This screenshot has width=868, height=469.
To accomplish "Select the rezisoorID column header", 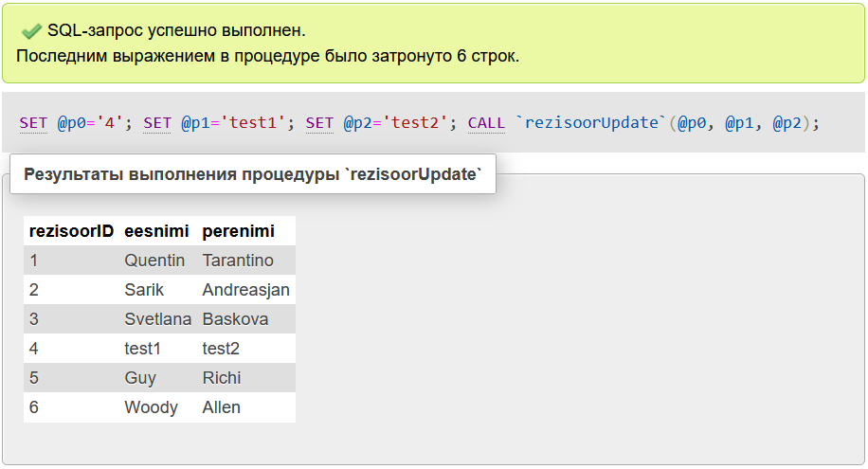I will (71, 231).
